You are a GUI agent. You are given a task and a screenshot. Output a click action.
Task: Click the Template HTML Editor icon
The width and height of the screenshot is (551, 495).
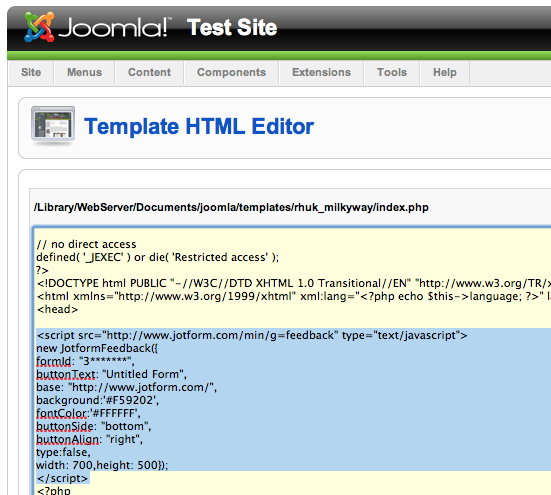[53, 126]
